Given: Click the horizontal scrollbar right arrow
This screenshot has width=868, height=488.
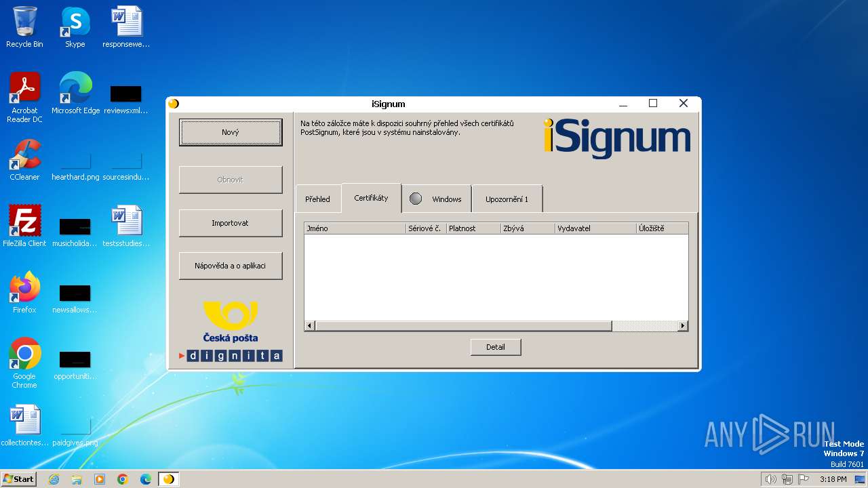Looking at the screenshot, I should pos(683,326).
